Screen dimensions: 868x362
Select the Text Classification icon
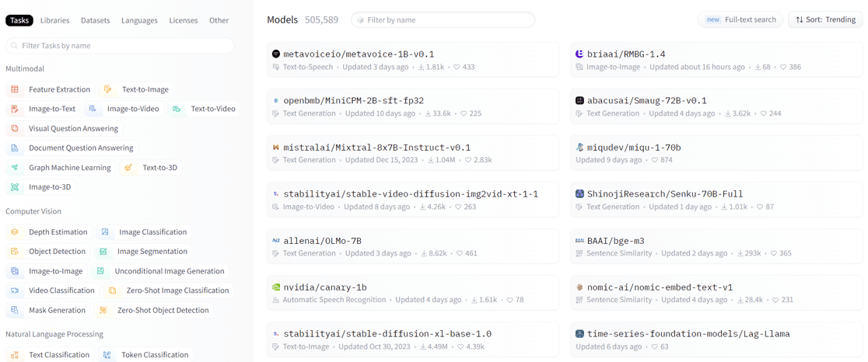coord(15,355)
